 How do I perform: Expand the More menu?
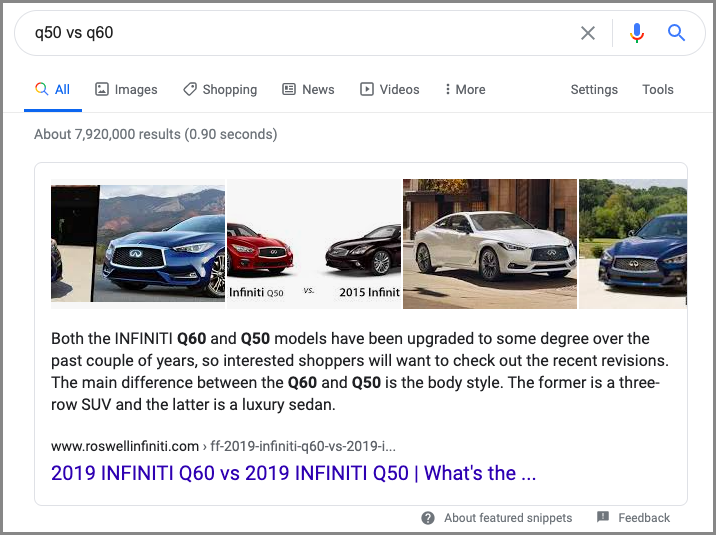[465, 89]
